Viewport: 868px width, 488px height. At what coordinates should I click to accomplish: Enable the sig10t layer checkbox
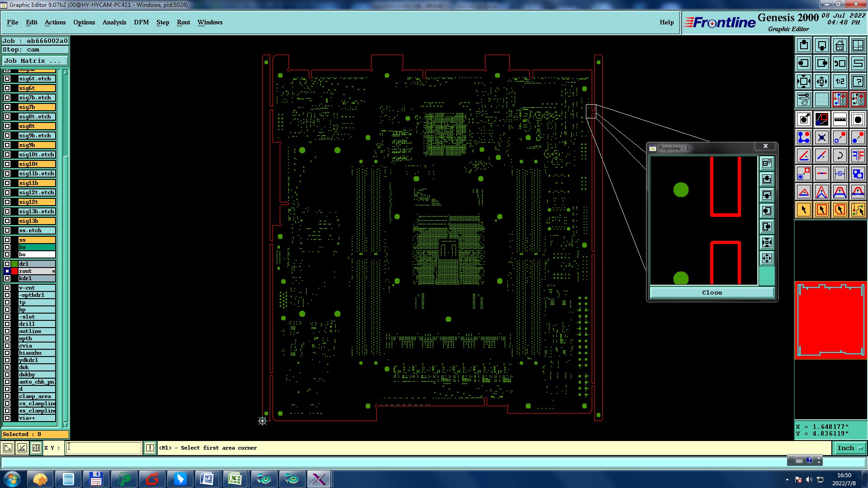pos(7,164)
